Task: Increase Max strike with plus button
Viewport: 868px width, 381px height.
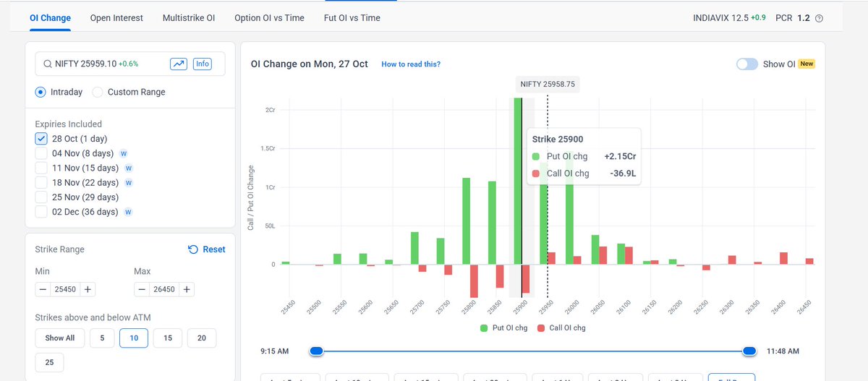Action: point(187,289)
